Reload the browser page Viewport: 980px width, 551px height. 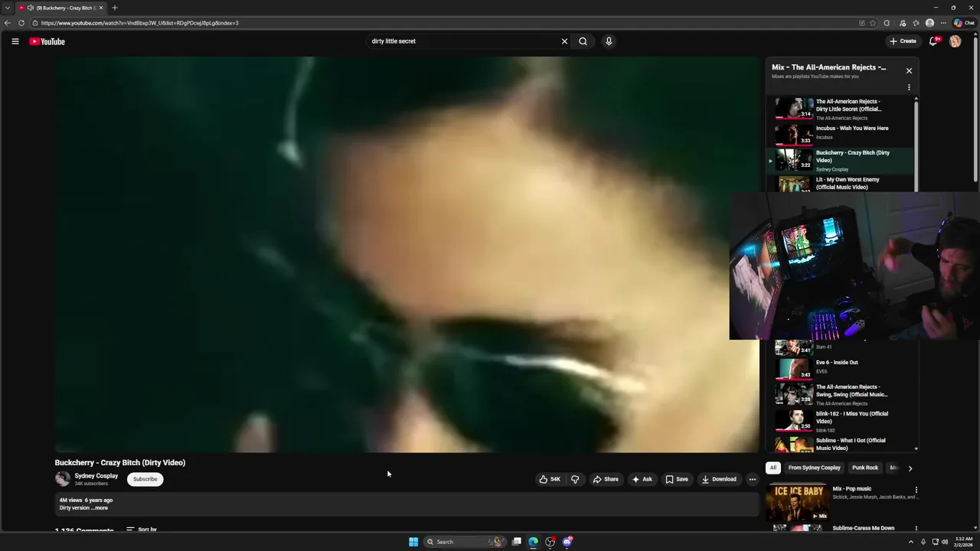pos(21,23)
